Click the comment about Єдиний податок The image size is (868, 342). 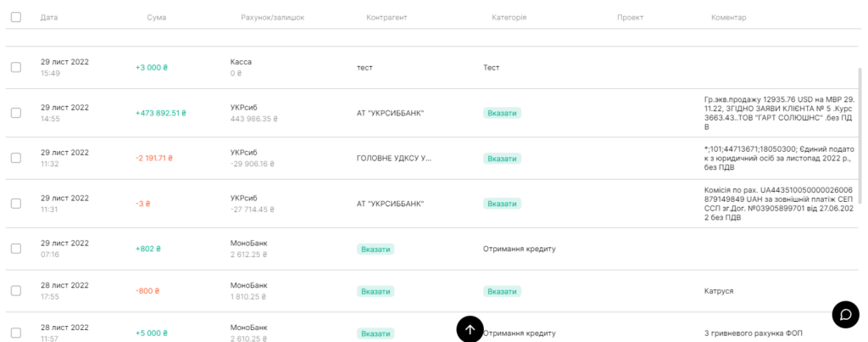point(780,159)
